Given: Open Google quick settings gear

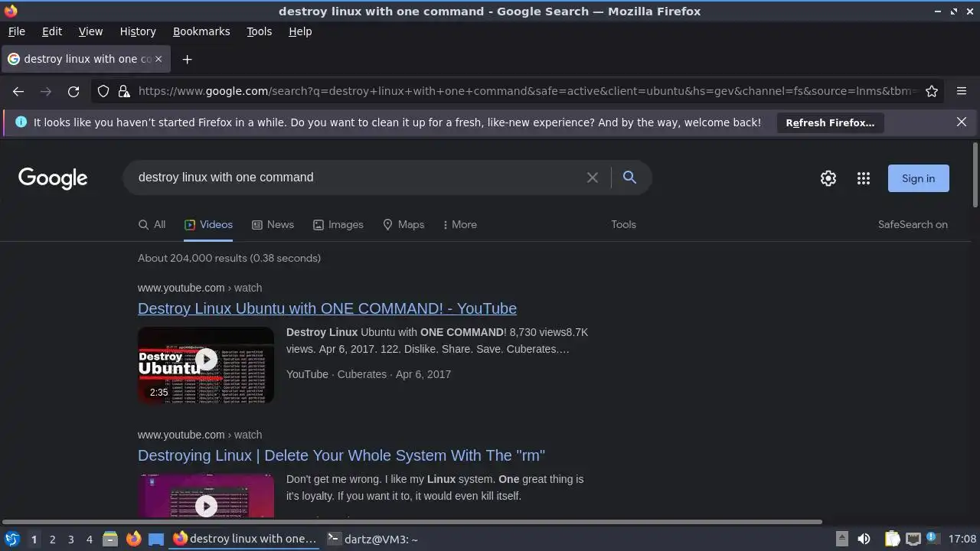Looking at the screenshot, I should pyautogui.click(x=828, y=178).
